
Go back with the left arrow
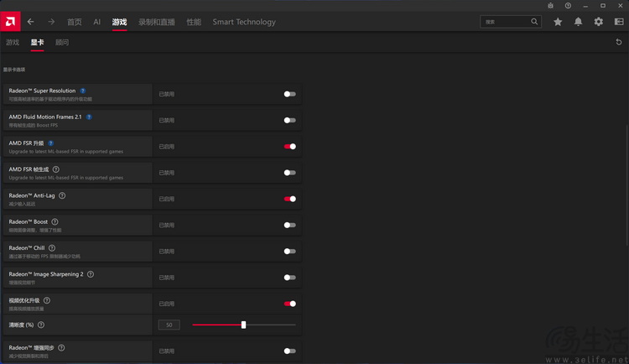(30, 22)
